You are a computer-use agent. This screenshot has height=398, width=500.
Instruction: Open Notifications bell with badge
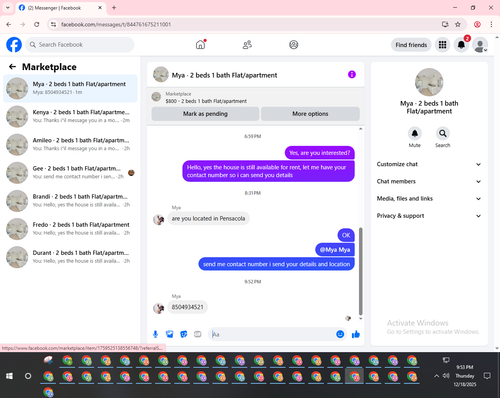tap(461, 45)
